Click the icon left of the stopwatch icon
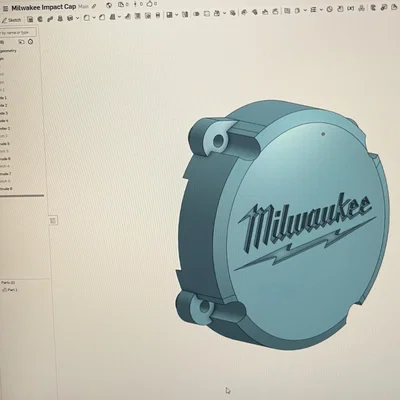 pos(21,42)
